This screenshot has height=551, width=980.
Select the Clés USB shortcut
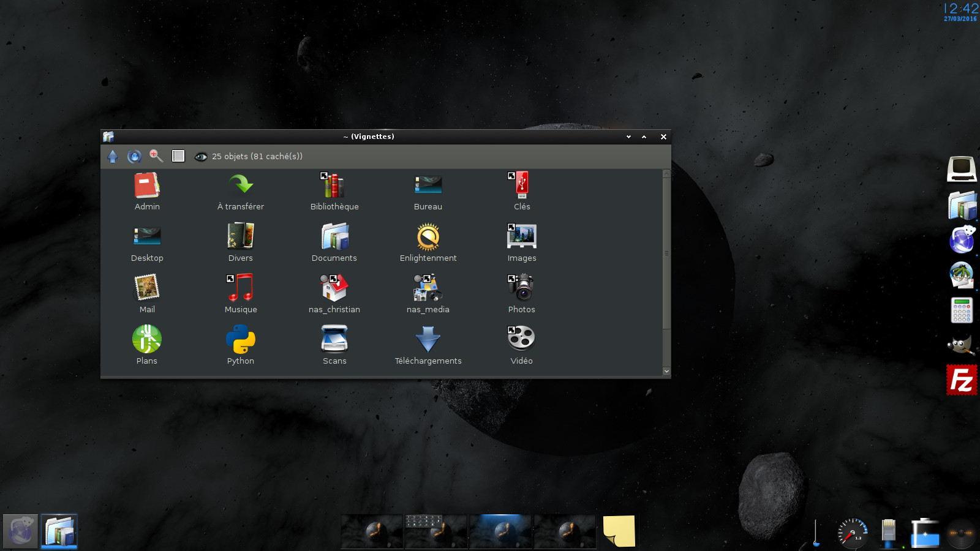(522, 192)
